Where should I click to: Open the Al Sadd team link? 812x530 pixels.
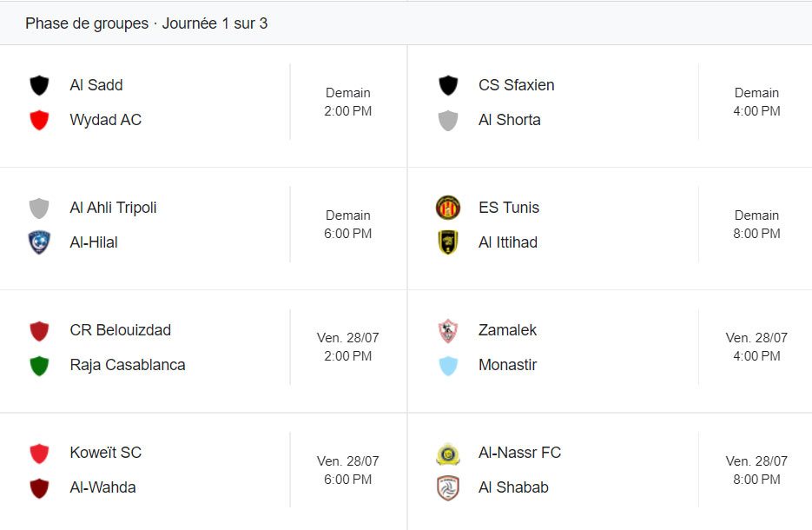pos(96,85)
